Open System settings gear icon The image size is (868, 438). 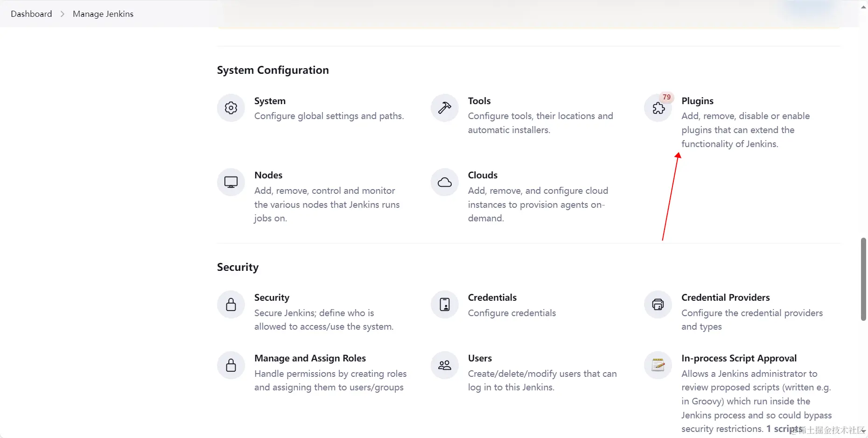pyautogui.click(x=231, y=108)
